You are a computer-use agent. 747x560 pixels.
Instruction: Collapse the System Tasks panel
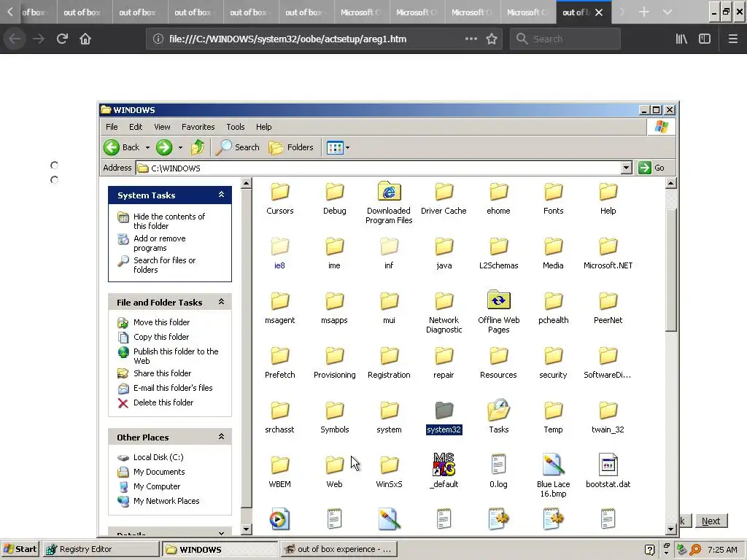(x=221, y=195)
